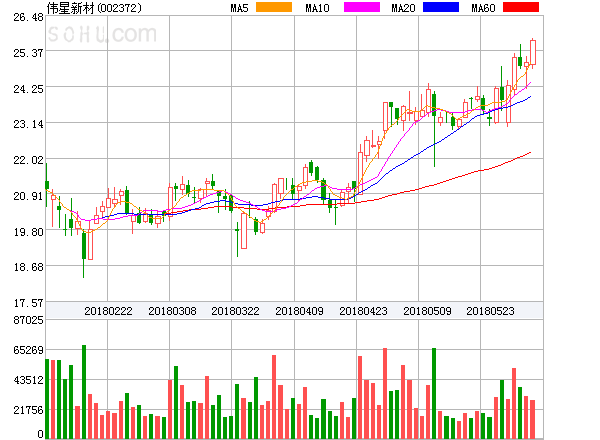
Task: Click the 19.80 price axis label
Action: pyautogui.click(x=29, y=232)
